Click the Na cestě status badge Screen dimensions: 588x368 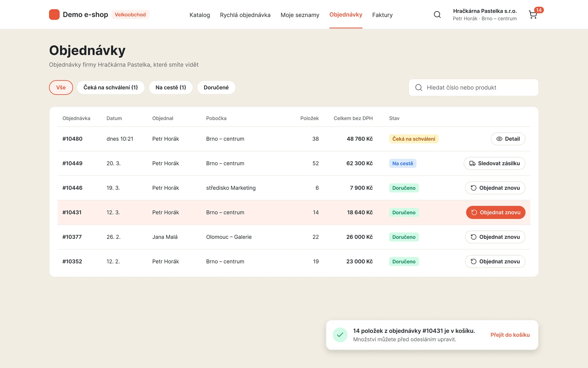click(402, 163)
